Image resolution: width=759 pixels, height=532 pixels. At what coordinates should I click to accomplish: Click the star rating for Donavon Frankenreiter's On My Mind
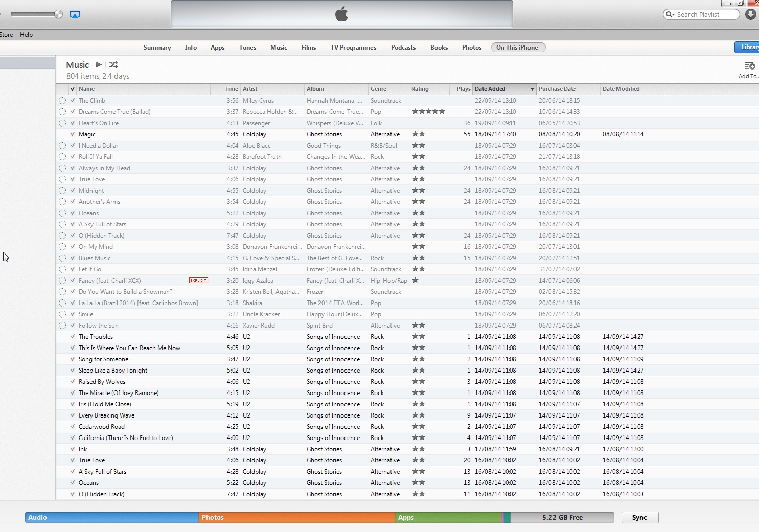(x=419, y=246)
